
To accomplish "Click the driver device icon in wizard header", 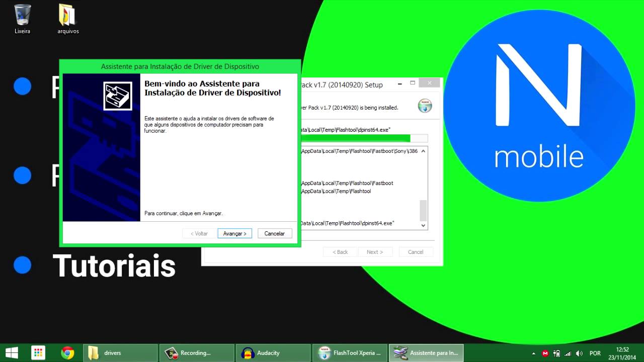I will pos(118,96).
